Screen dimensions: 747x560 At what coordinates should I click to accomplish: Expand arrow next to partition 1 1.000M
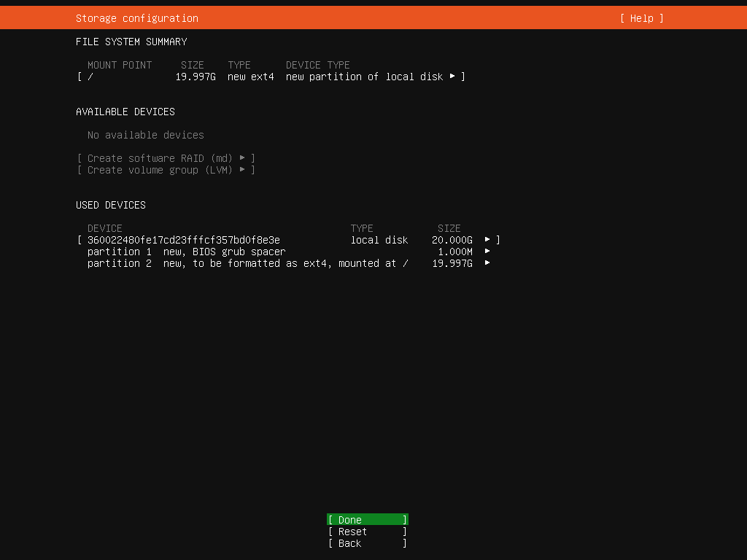pyautogui.click(x=487, y=252)
